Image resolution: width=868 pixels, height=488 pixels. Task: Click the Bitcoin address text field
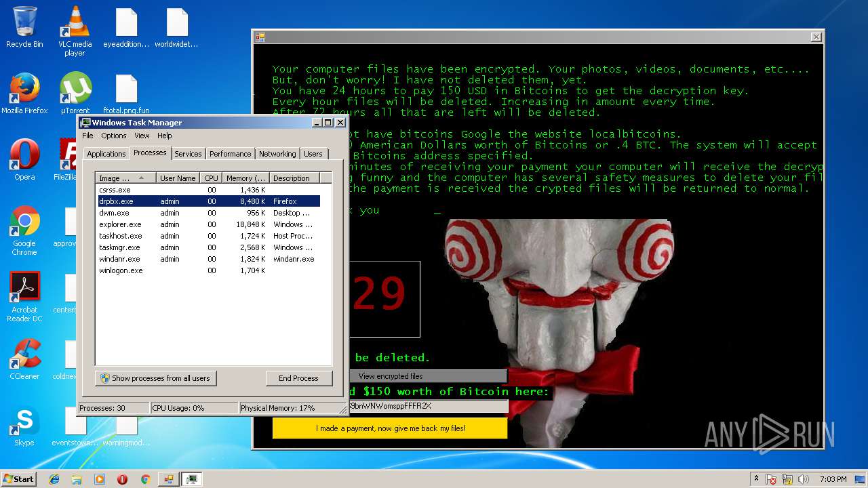coord(428,406)
